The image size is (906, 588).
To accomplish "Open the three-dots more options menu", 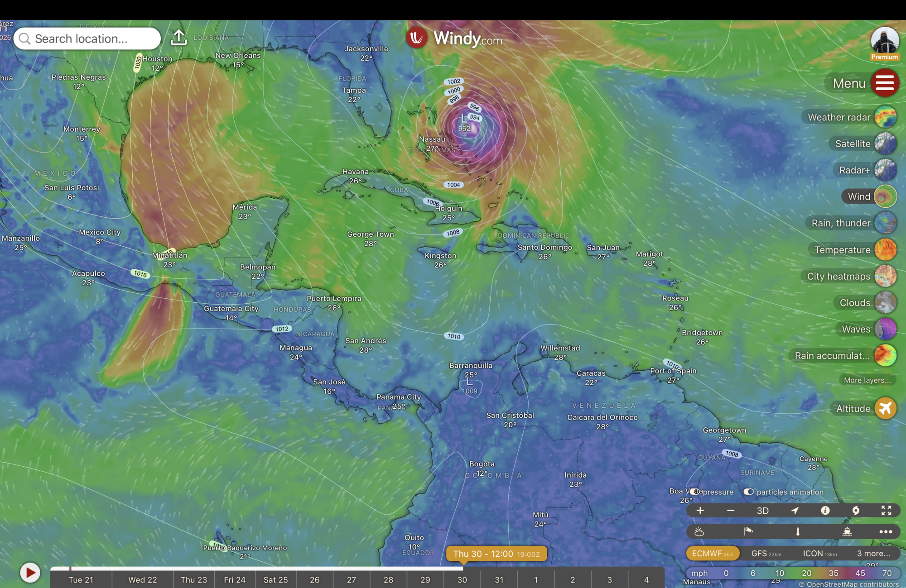I will click(886, 532).
